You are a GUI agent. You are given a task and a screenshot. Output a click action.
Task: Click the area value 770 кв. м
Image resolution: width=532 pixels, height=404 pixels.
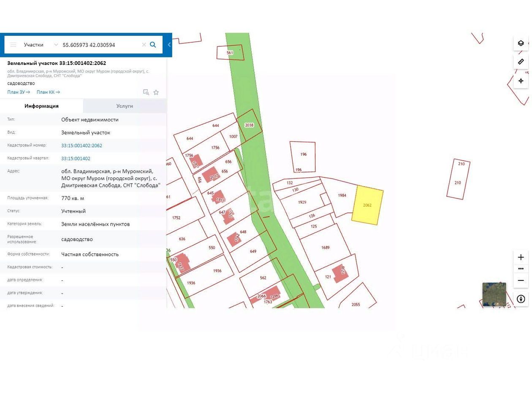coord(73,198)
